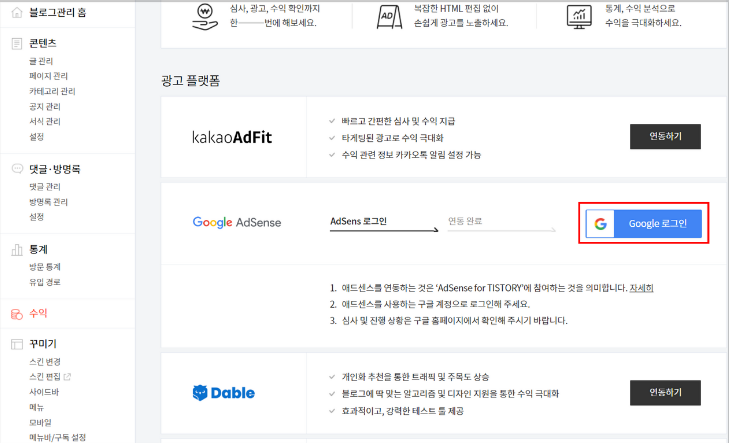Click the bar chart icon beside 통계
The height and width of the screenshot is (443, 729).
click(17, 250)
